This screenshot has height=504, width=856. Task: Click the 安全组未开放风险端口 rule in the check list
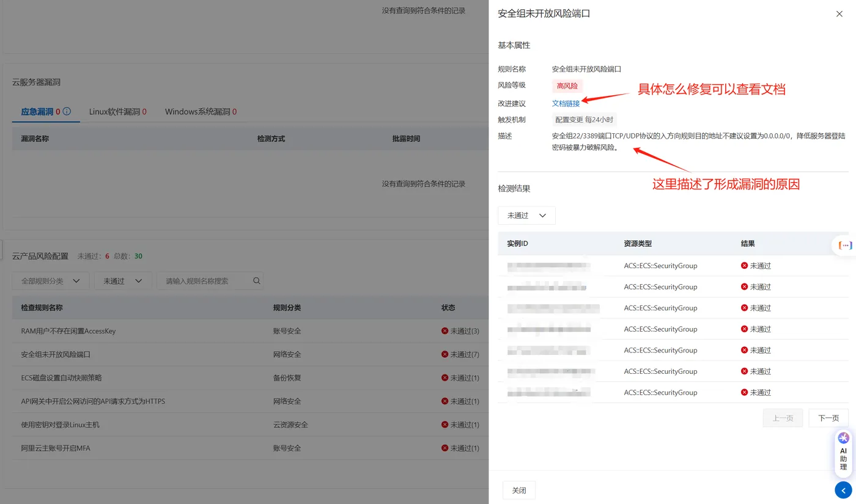56,354
